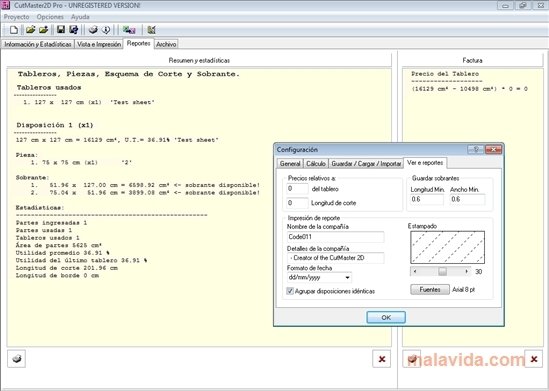
Task: Click the 'Tableros usados' heading text
Action: 49,88
